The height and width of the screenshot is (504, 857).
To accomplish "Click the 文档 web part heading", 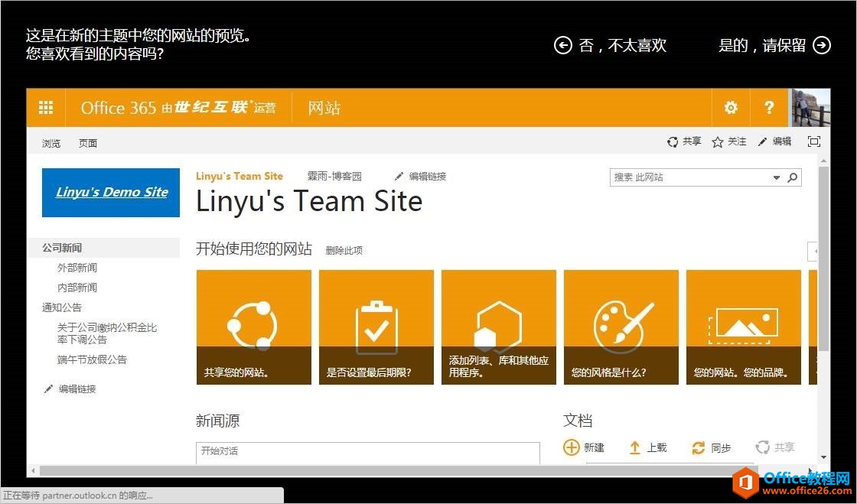I will [x=578, y=421].
